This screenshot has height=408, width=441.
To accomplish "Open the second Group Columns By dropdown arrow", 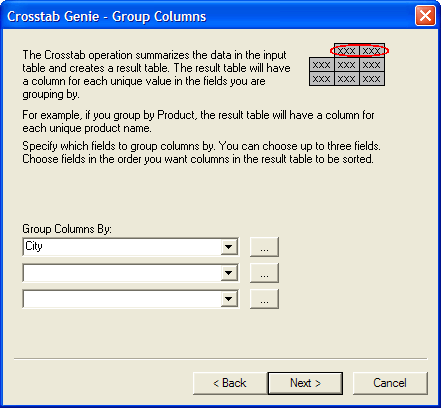I will pyautogui.click(x=229, y=273).
